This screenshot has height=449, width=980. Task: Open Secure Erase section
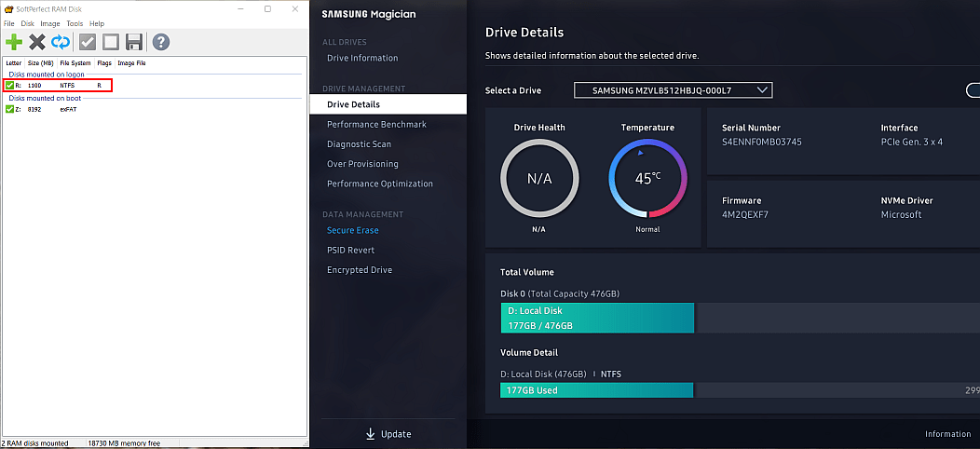tap(353, 230)
